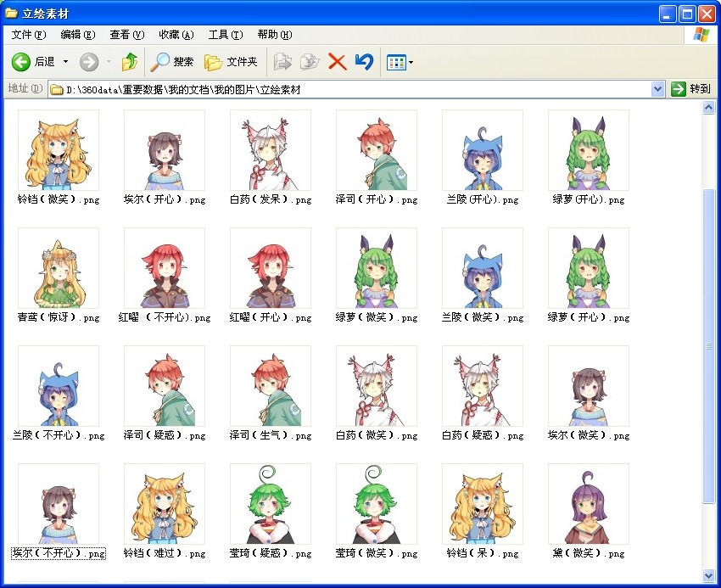Click the file name 白药(疑惑).png
721x588 pixels.
pyautogui.click(x=483, y=435)
